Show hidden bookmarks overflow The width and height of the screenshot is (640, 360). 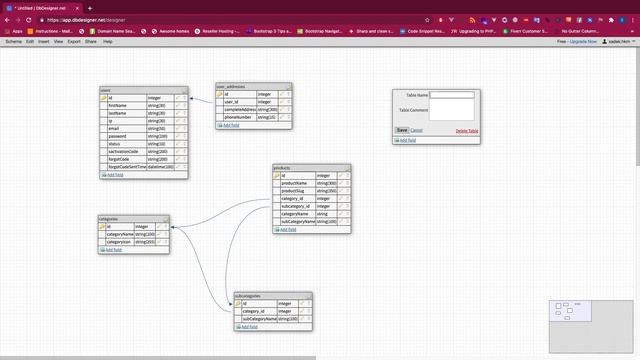(633, 31)
